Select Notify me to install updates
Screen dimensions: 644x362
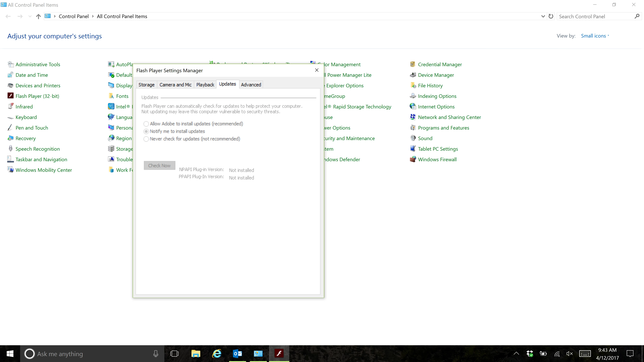[x=146, y=131]
